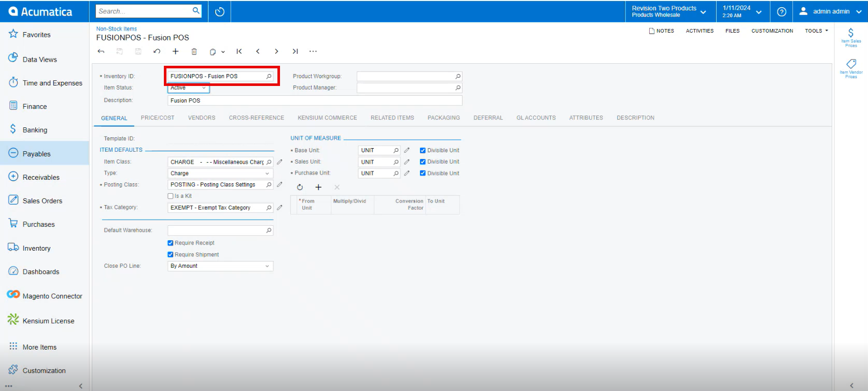Image resolution: width=868 pixels, height=391 pixels.
Task: Switch to the Cross-Reference tab
Action: (x=257, y=118)
